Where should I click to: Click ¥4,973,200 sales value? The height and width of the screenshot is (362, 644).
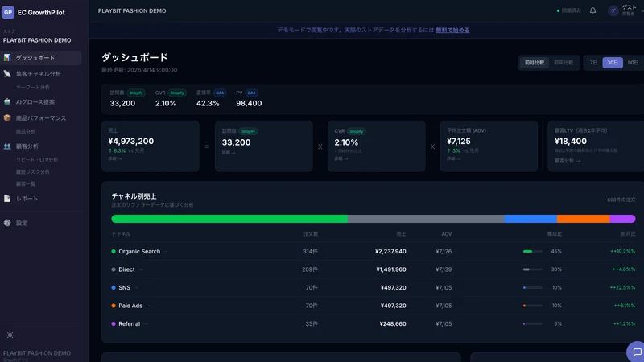point(131,142)
